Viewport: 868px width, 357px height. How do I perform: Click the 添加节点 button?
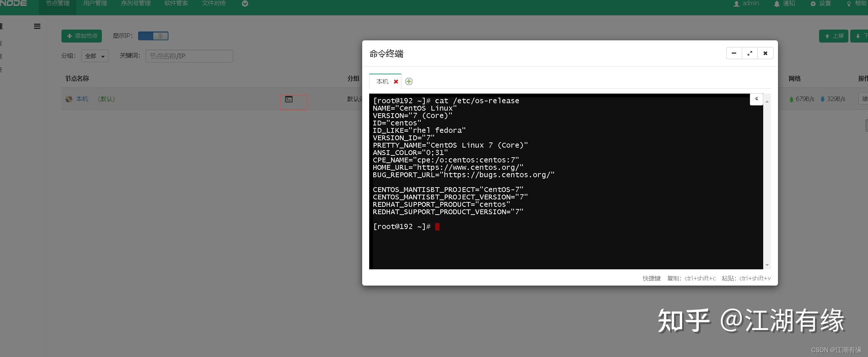[x=81, y=36]
